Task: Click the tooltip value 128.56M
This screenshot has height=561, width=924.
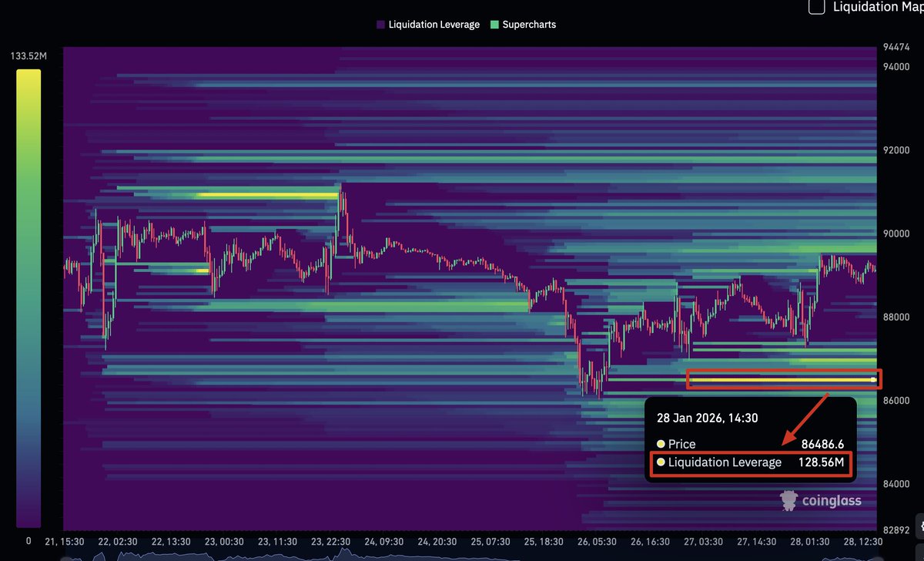Action: (x=821, y=462)
